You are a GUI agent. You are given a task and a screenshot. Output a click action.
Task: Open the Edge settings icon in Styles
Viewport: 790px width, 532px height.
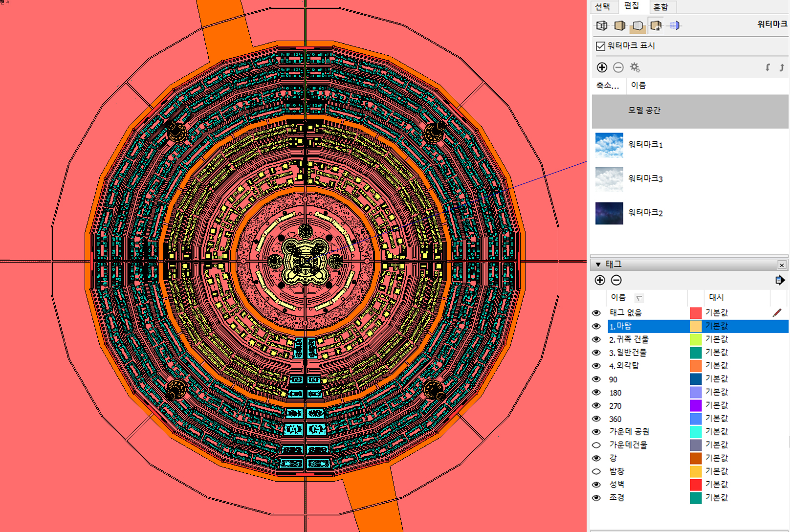pyautogui.click(x=602, y=25)
